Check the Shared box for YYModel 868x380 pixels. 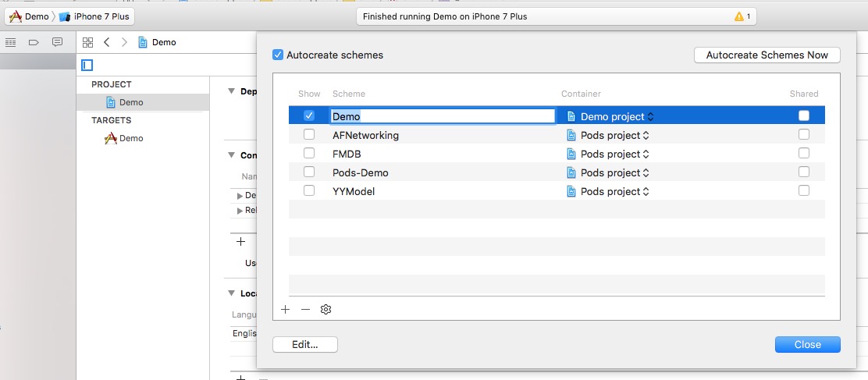[804, 191]
